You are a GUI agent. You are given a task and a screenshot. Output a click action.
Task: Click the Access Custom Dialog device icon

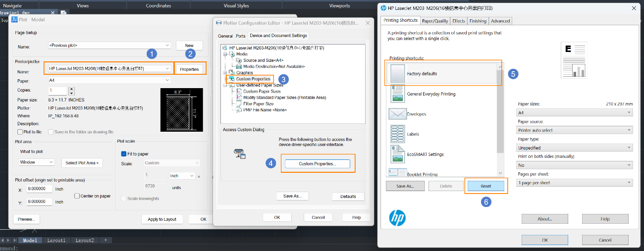pos(240,153)
